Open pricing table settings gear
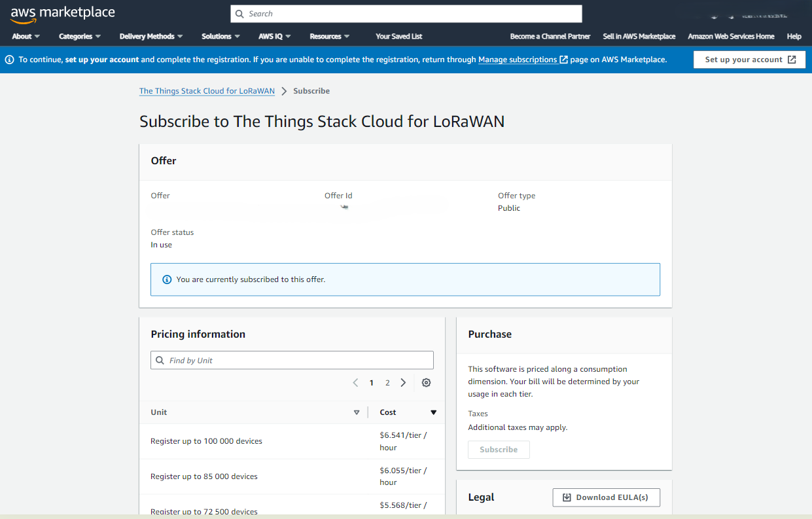The height and width of the screenshot is (519, 812). click(426, 383)
